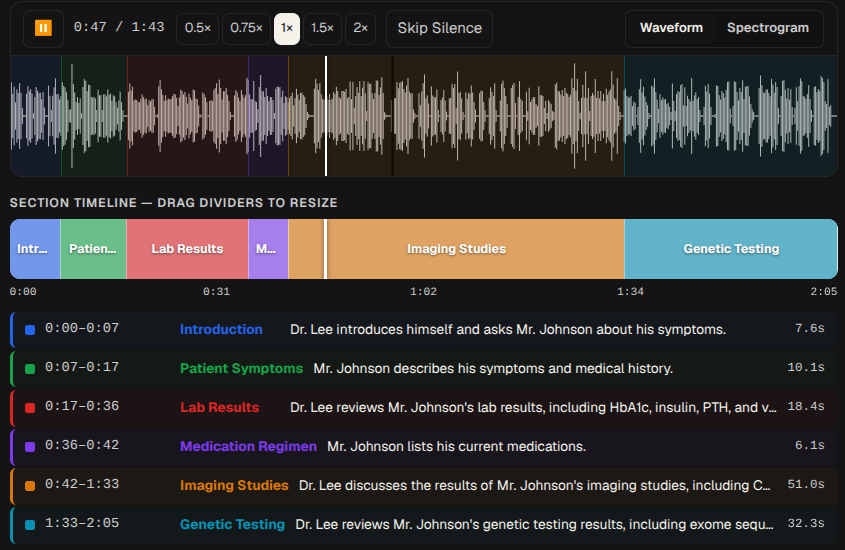Click the white playhead line in the waveform
Viewport: 845px width, 550px height.
click(x=325, y=116)
